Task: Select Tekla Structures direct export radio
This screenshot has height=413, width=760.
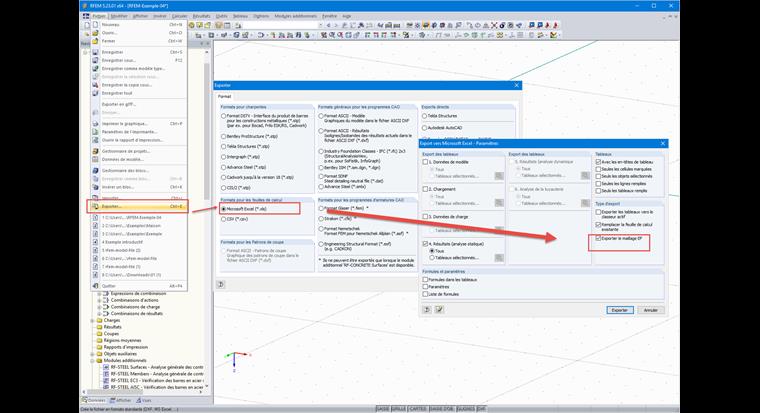Action: (424, 116)
